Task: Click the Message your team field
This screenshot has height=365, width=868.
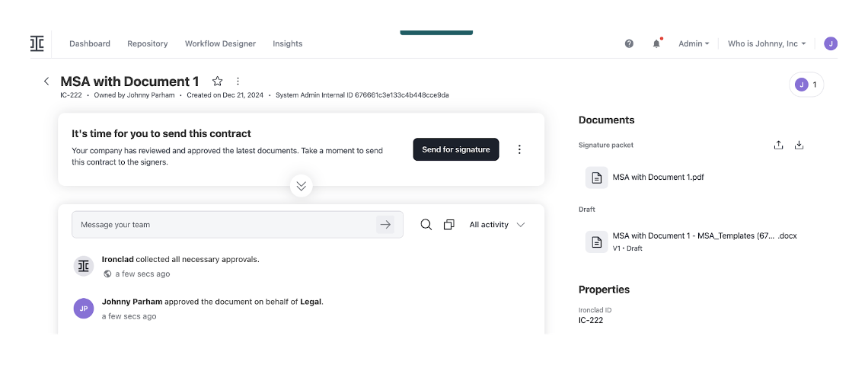Action: 238,224
